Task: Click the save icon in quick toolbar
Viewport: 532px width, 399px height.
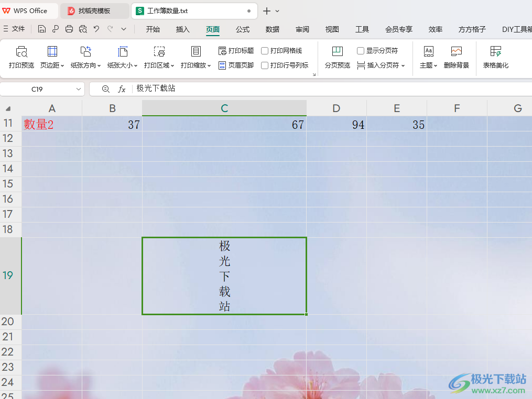Action: pyautogui.click(x=41, y=29)
